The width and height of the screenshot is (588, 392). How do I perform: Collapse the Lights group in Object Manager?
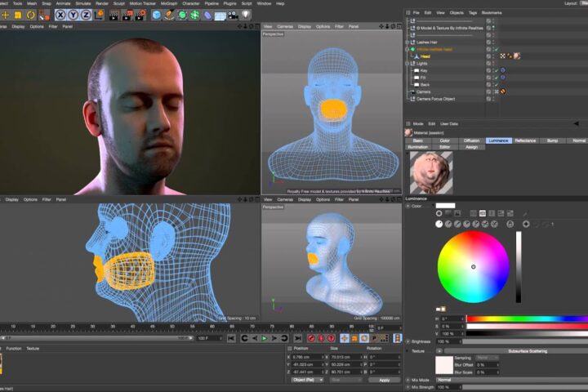[408, 64]
